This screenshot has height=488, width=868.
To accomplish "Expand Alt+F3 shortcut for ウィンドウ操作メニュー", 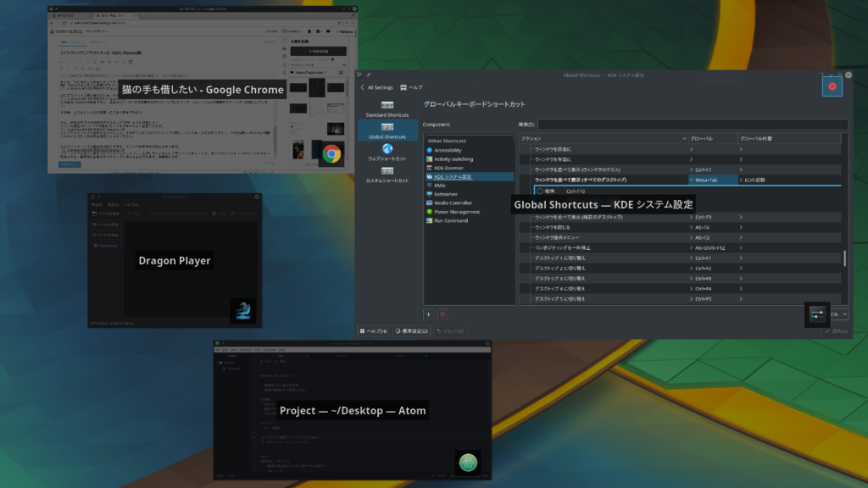I will tap(692, 237).
